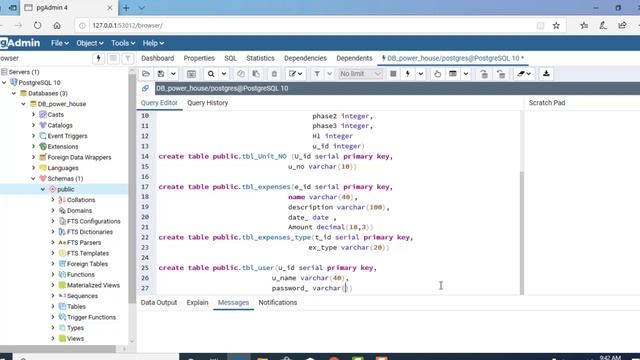
Task: Select the Query Editor tab
Action: coord(159,103)
